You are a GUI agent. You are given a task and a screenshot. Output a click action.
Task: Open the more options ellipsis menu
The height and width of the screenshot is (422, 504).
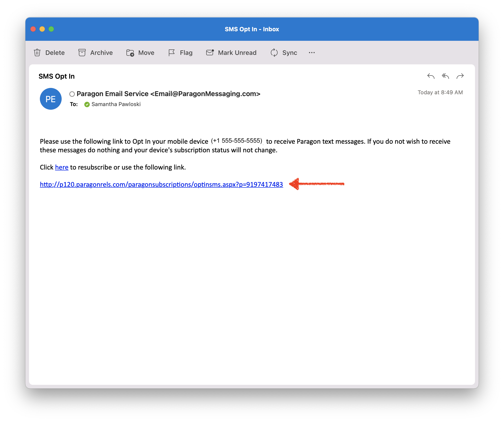312,53
